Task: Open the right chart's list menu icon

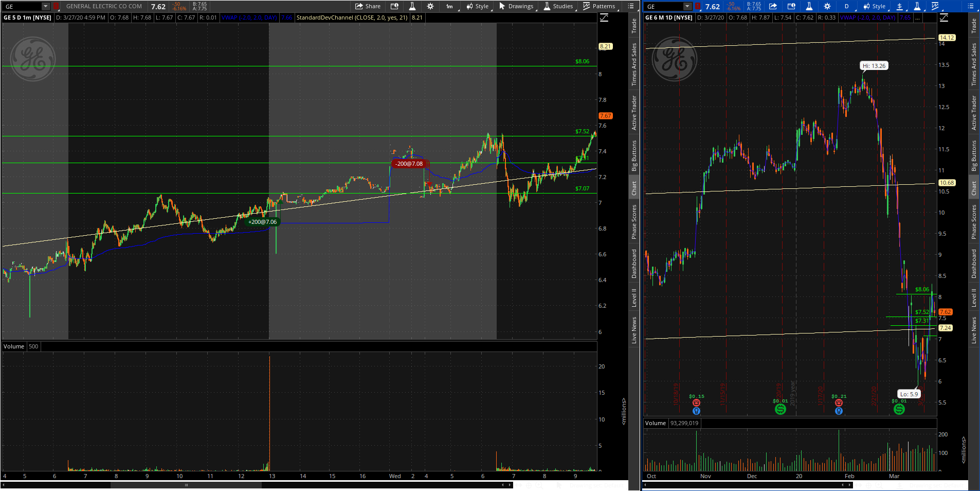Action: point(971,6)
